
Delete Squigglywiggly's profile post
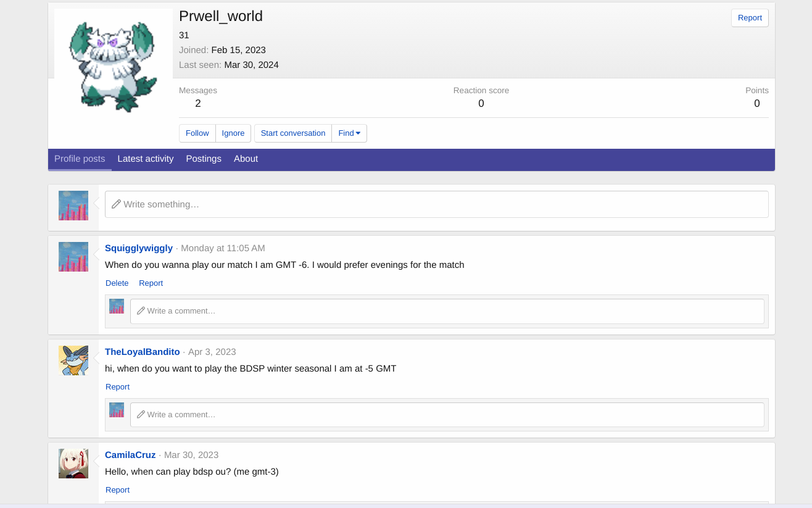pos(117,283)
